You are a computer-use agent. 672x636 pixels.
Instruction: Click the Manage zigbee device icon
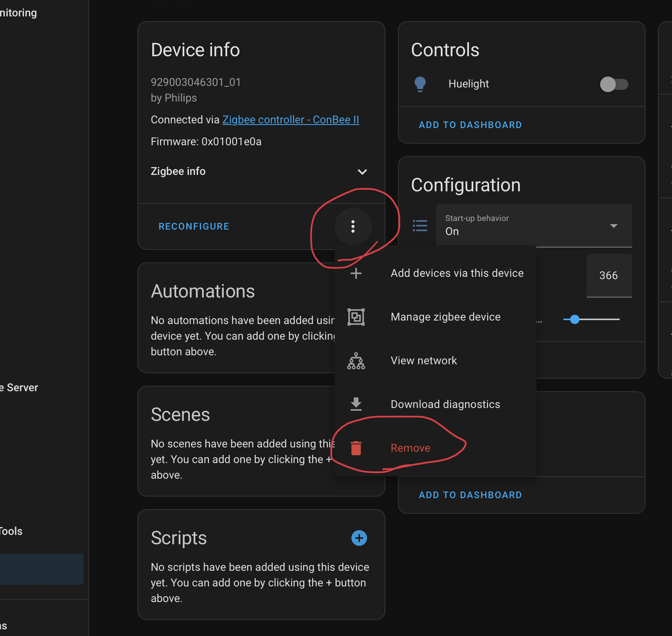356,317
